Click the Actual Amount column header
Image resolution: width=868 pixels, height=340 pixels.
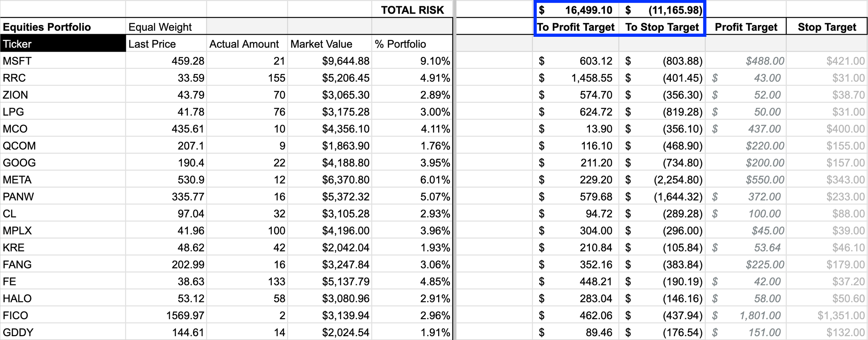point(247,44)
